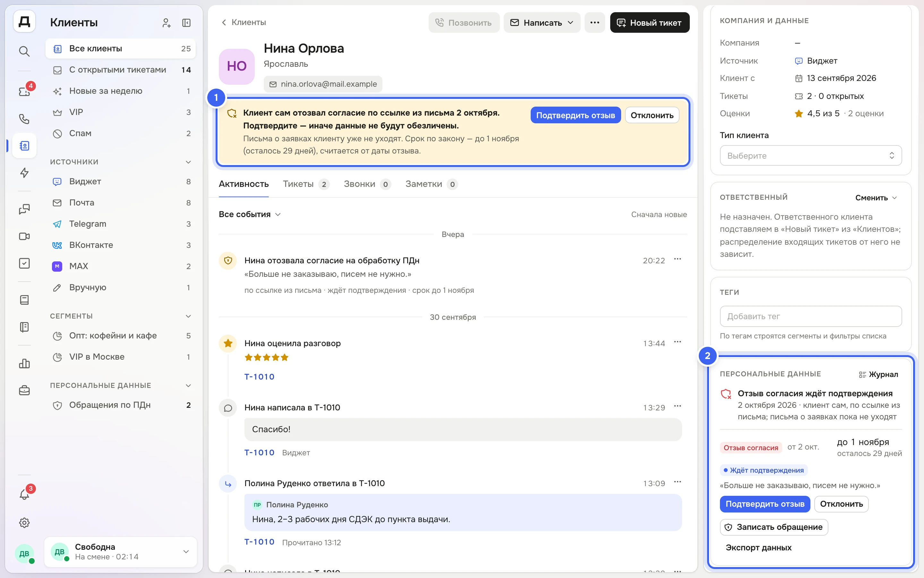Open notifications bell with badge 3
The image size is (924, 578).
coord(24,494)
